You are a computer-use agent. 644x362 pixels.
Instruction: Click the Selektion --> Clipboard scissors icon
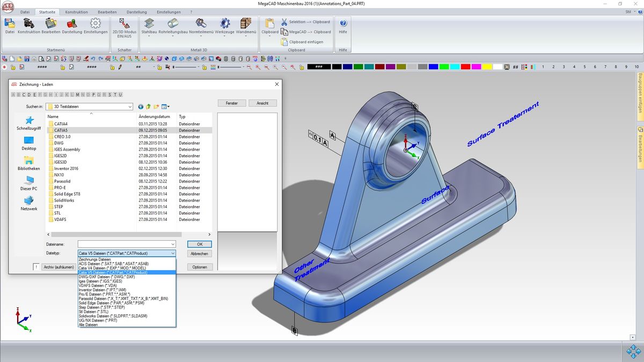coord(284,22)
